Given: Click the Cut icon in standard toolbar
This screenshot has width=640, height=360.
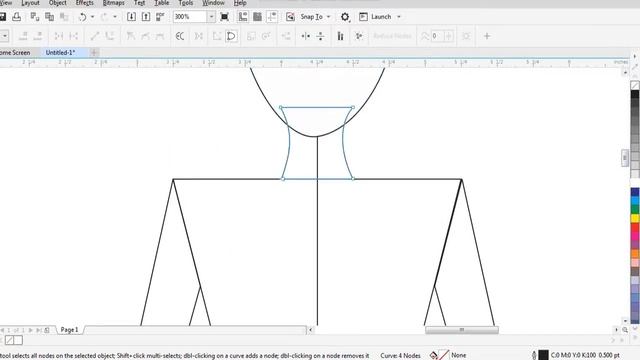Looking at the screenshot, I should (x=35, y=17).
